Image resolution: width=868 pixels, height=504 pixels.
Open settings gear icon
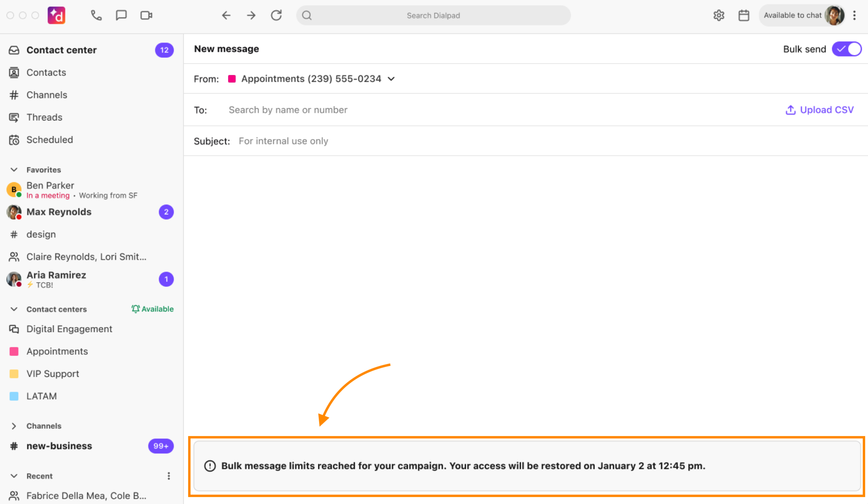[x=719, y=15]
